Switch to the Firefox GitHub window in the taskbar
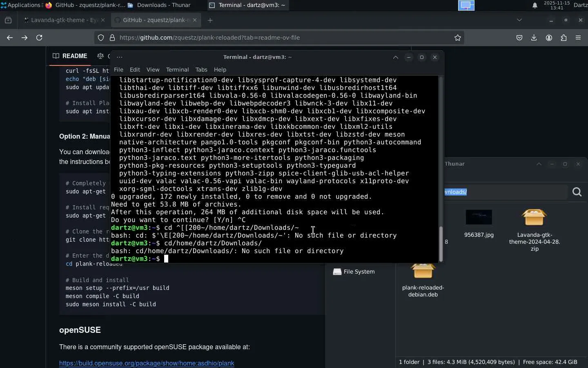This screenshot has width=588, height=368. pyautogui.click(x=85, y=5)
